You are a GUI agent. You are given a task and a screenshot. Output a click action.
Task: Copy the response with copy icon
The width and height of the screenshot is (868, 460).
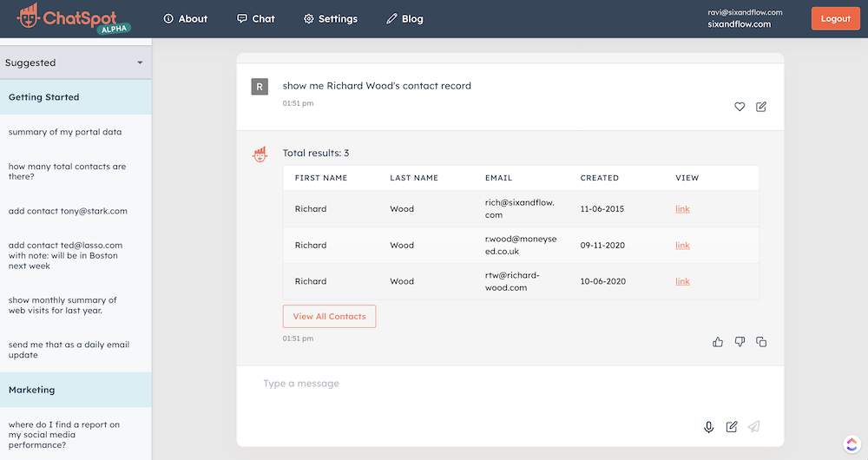pyautogui.click(x=761, y=342)
